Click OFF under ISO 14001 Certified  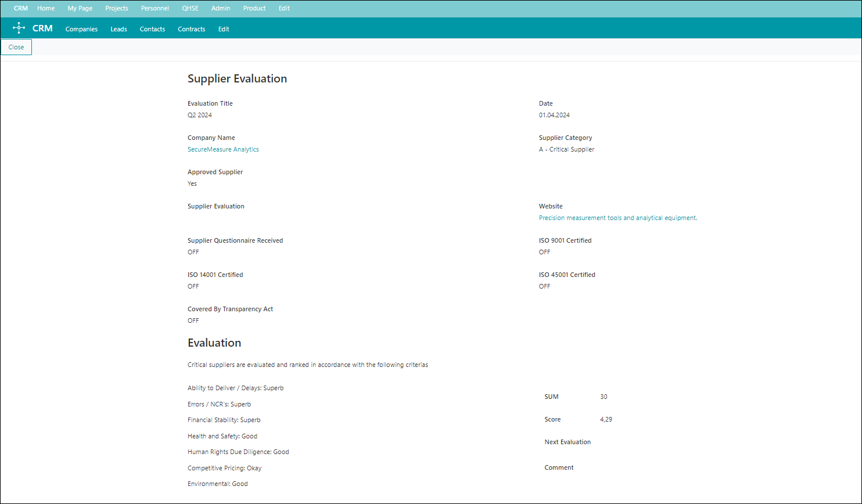click(x=193, y=286)
